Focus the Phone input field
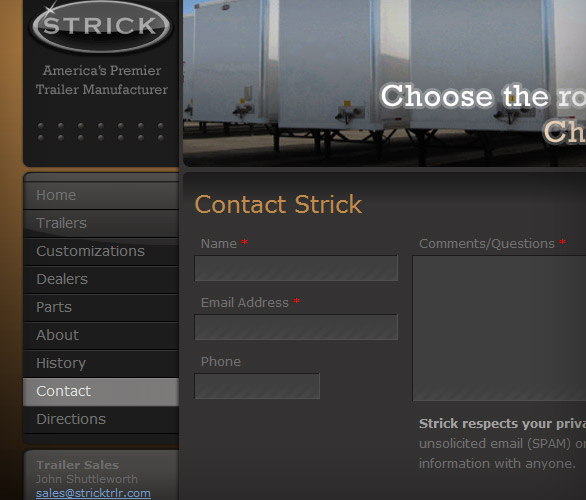 pos(257,386)
